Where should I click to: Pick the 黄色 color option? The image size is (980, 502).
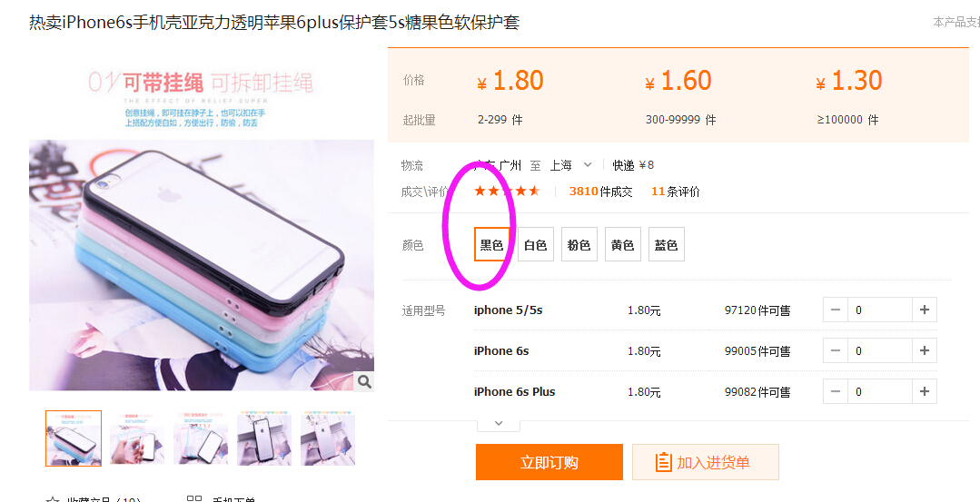tap(622, 245)
